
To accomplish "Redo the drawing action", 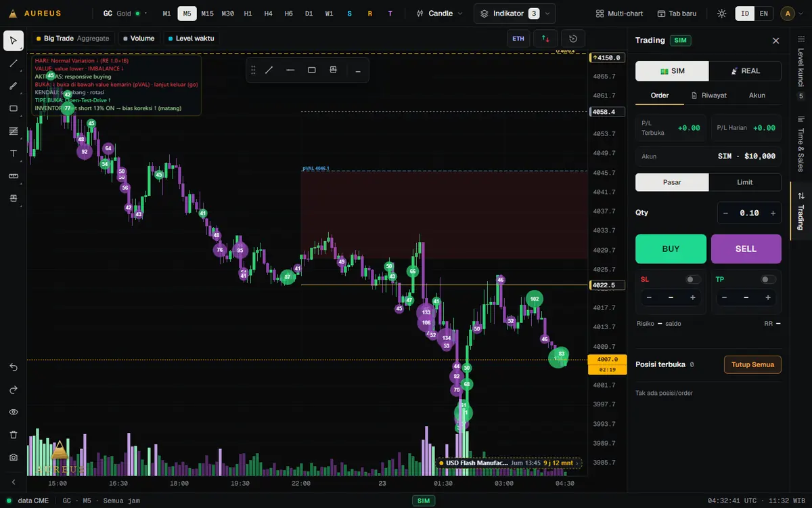I will point(14,389).
